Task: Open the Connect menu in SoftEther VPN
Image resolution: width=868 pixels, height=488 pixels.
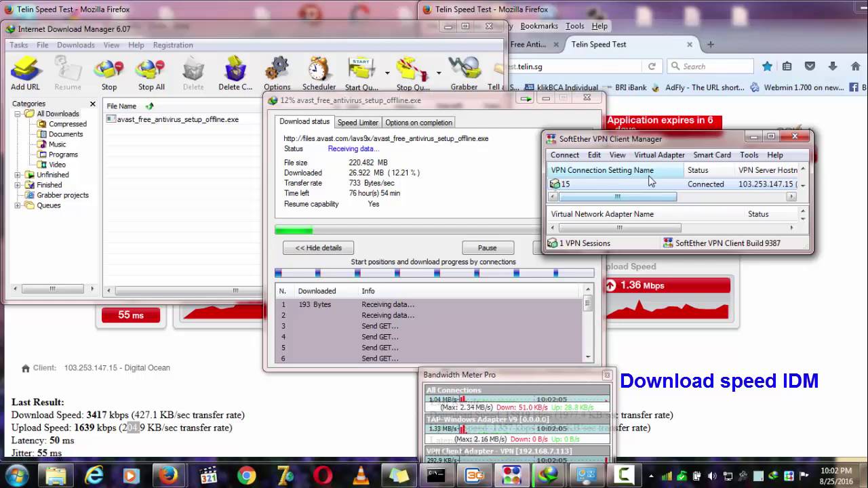Action: click(x=565, y=155)
